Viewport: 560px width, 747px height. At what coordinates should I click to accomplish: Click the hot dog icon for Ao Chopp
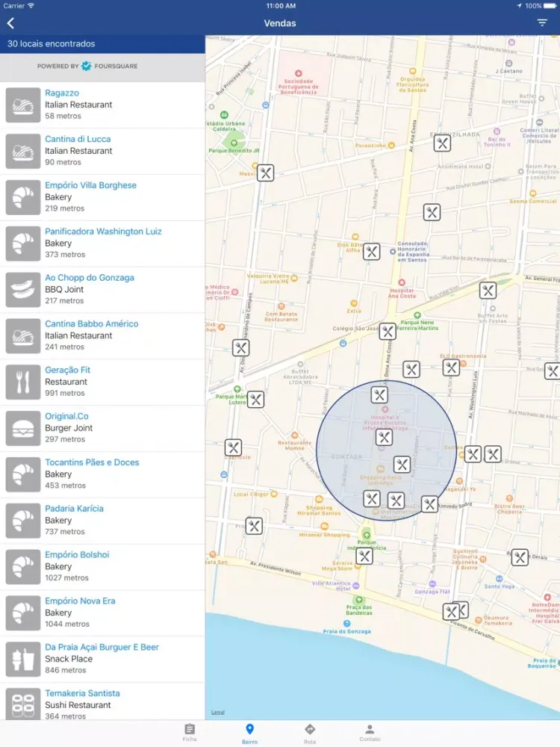point(23,290)
